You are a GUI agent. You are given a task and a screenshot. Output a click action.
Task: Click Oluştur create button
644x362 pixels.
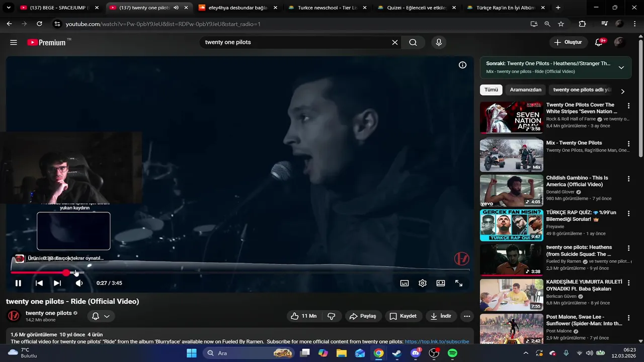click(x=569, y=42)
